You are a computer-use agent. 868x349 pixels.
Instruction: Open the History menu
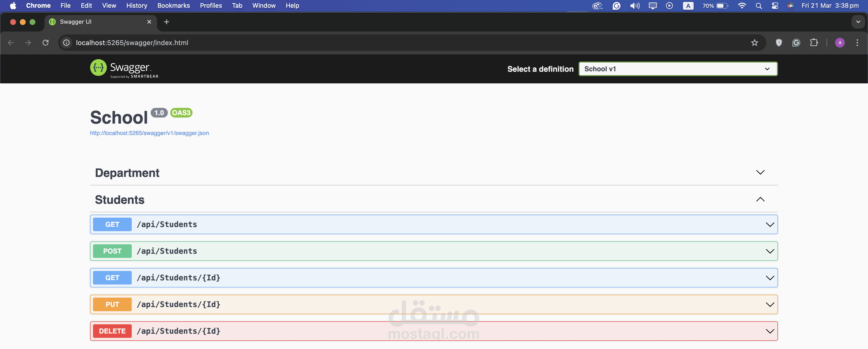tap(136, 6)
